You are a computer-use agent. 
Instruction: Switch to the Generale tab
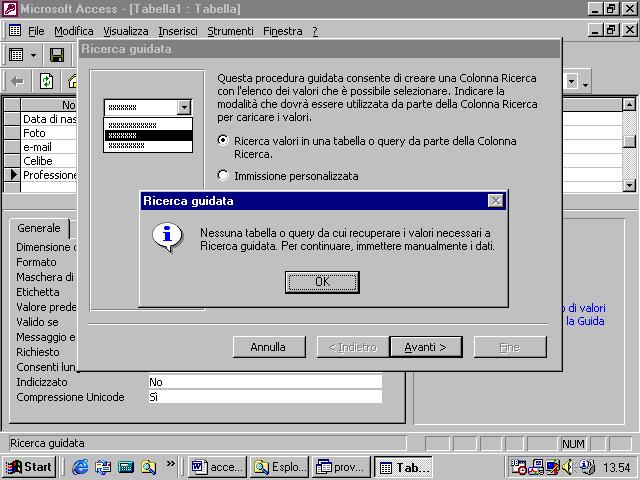pyautogui.click(x=39, y=228)
